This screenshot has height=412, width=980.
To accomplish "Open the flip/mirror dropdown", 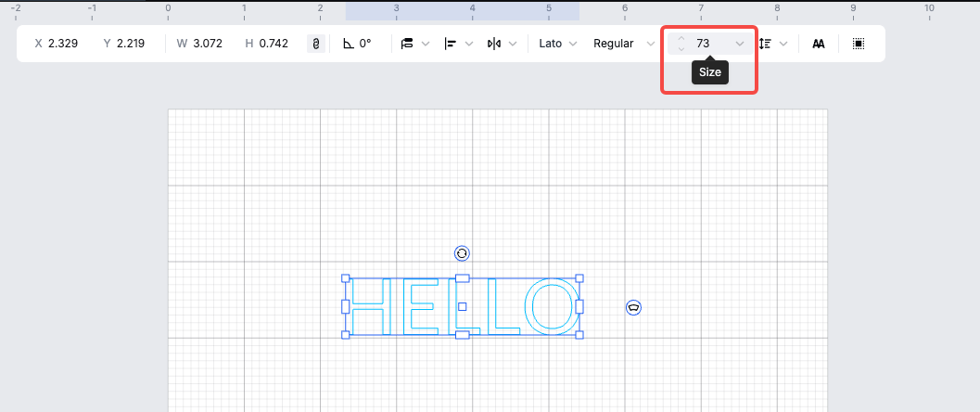I will (513, 44).
